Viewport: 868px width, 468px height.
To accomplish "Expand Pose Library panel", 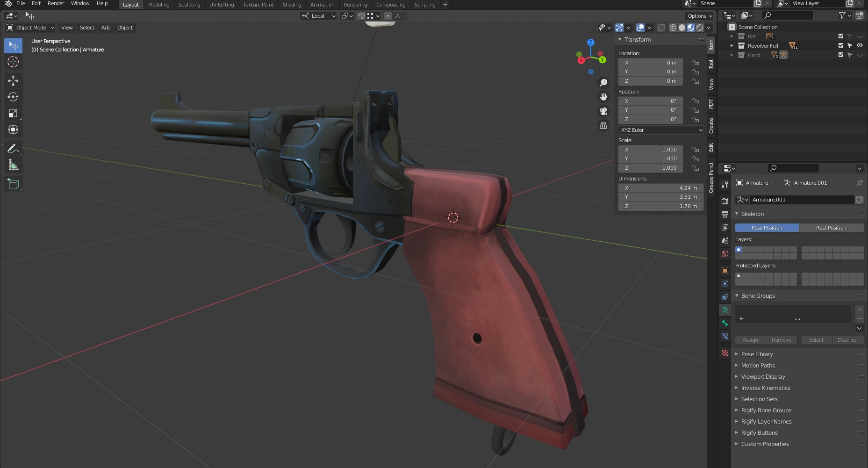I will (x=757, y=354).
